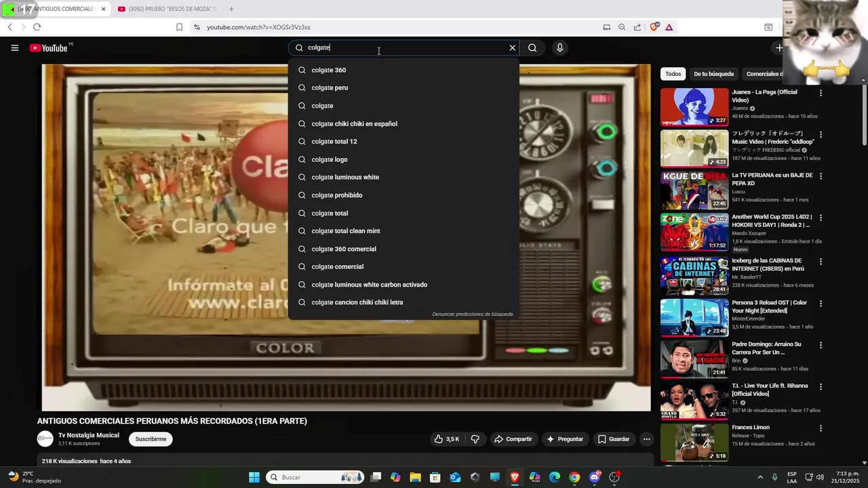The width and height of the screenshot is (868, 488).
Task: Pick 'colgate chiki chiki en español' suggestion
Action: [x=403, y=123]
